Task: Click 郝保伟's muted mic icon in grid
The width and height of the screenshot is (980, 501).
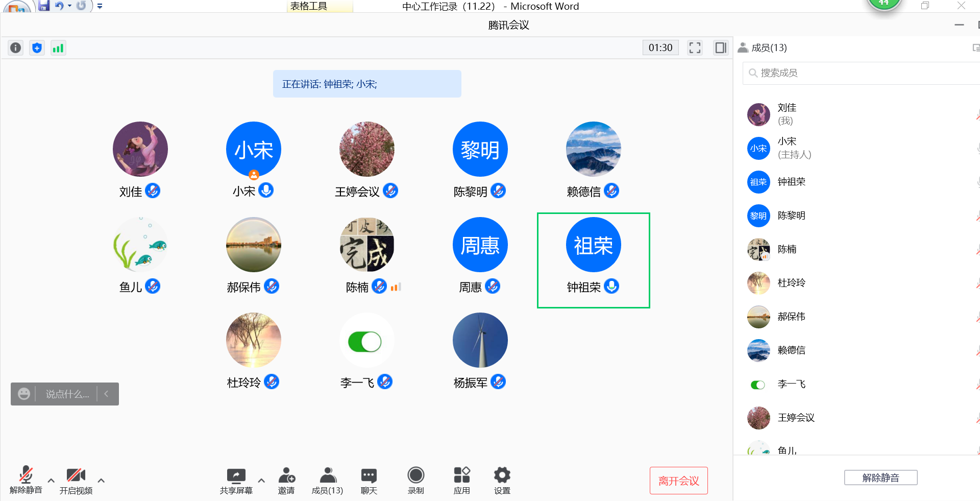Action: click(x=272, y=287)
